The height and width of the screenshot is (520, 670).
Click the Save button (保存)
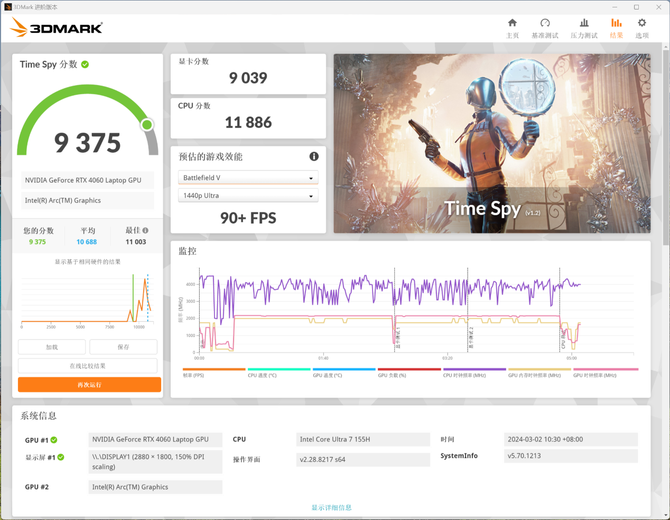(123, 347)
